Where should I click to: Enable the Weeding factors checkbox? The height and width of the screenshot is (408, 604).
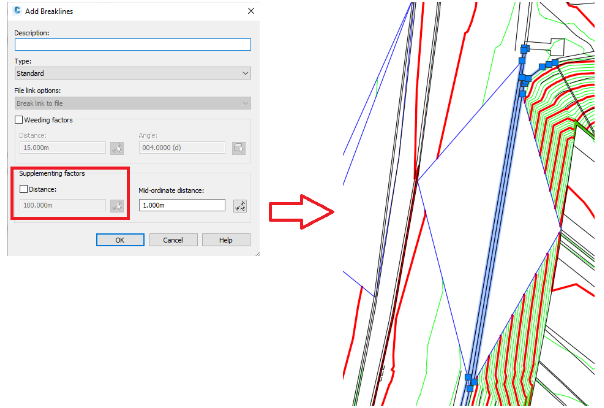[x=19, y=120]
